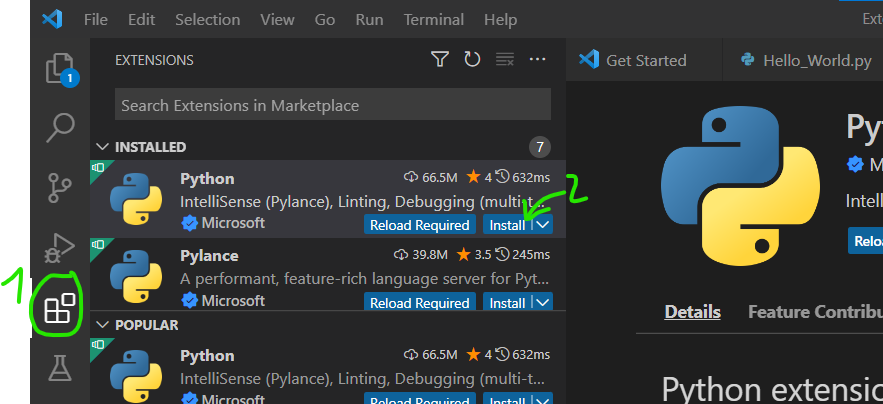
Task: Open the Help menu
Action: tap(500, 20)
